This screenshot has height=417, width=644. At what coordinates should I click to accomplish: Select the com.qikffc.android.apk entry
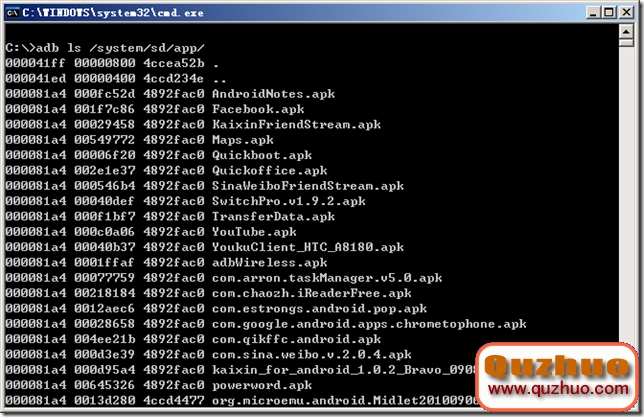pyautogui.click(x=297, y=339)
